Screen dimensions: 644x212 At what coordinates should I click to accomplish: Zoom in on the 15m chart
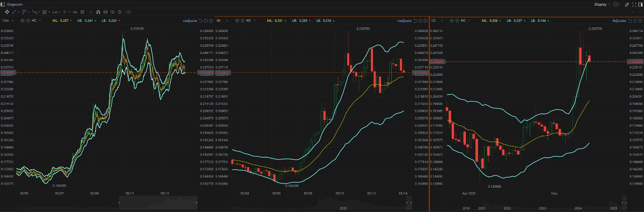[211, 20]
